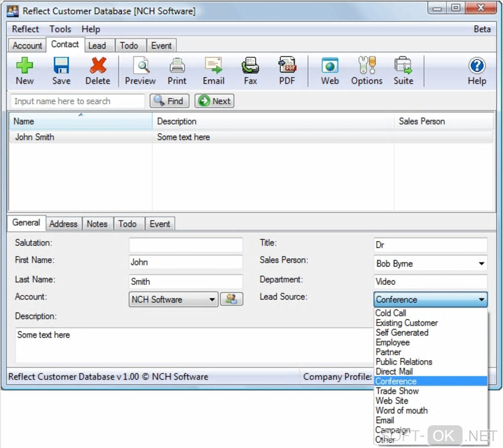
Task: Click the Last Name field containing Smith
Action: point(186,281)
